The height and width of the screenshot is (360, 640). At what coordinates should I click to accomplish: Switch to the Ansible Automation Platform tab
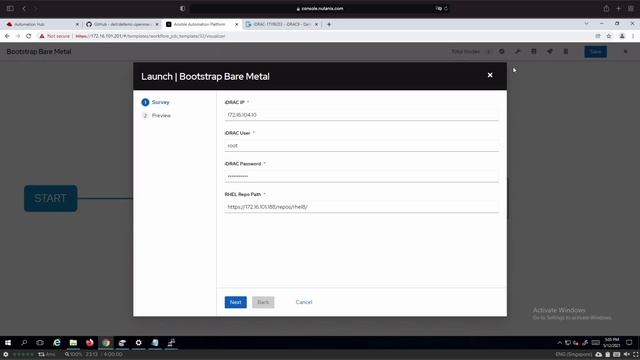[201, 24]
